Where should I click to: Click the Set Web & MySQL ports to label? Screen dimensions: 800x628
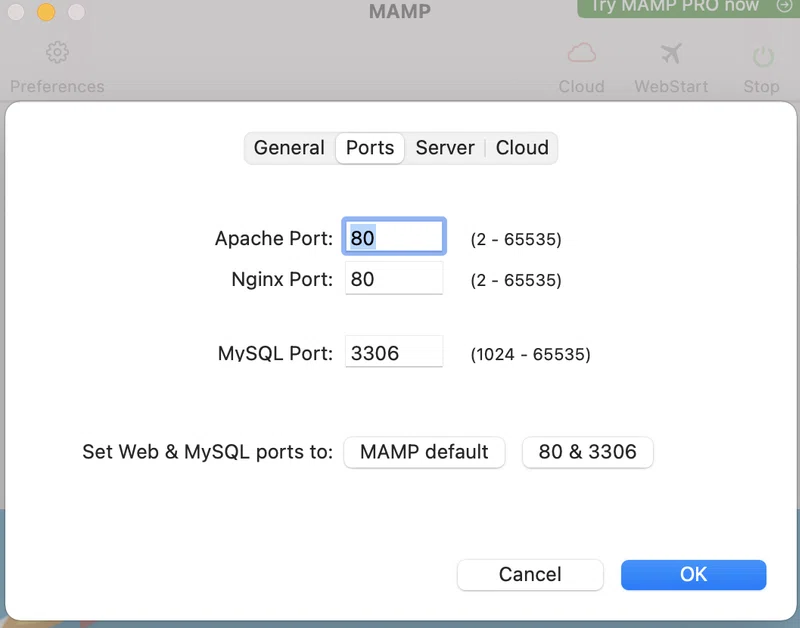[207, 452]
